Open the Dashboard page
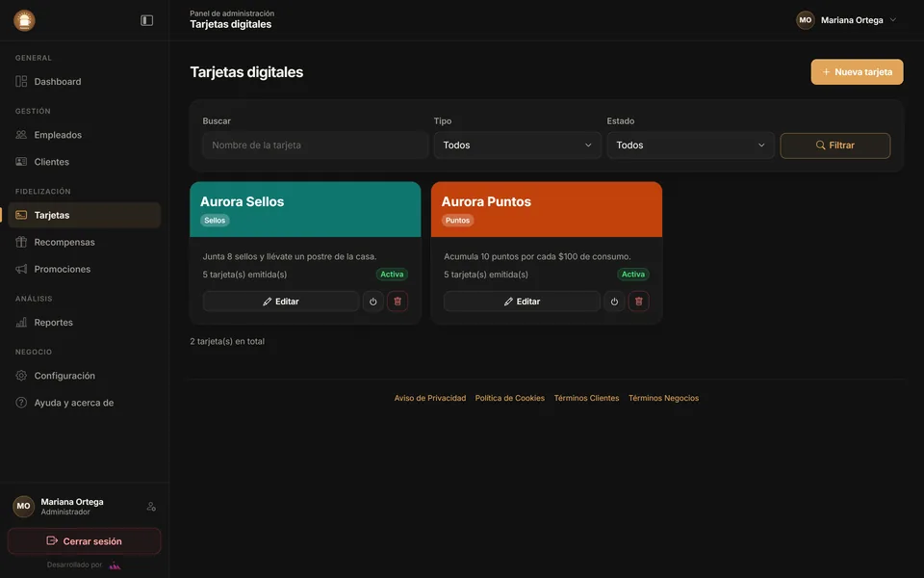The image size is (924, 578). pos(85,81)
